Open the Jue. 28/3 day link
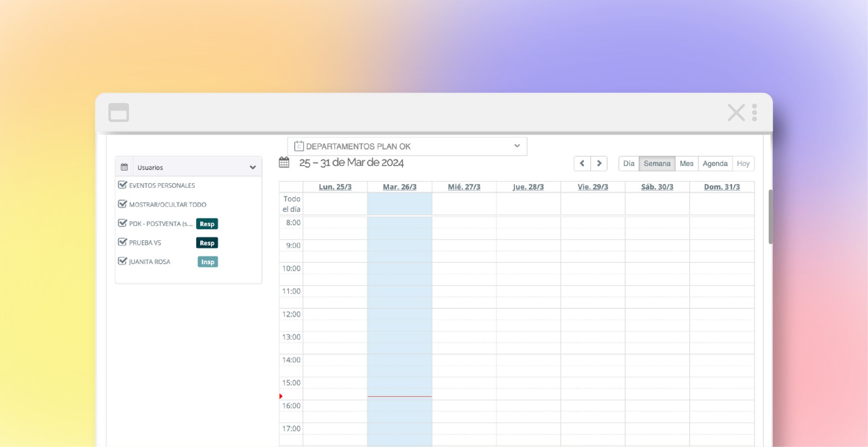The image size is (868, 447). [x=528, y=187]
